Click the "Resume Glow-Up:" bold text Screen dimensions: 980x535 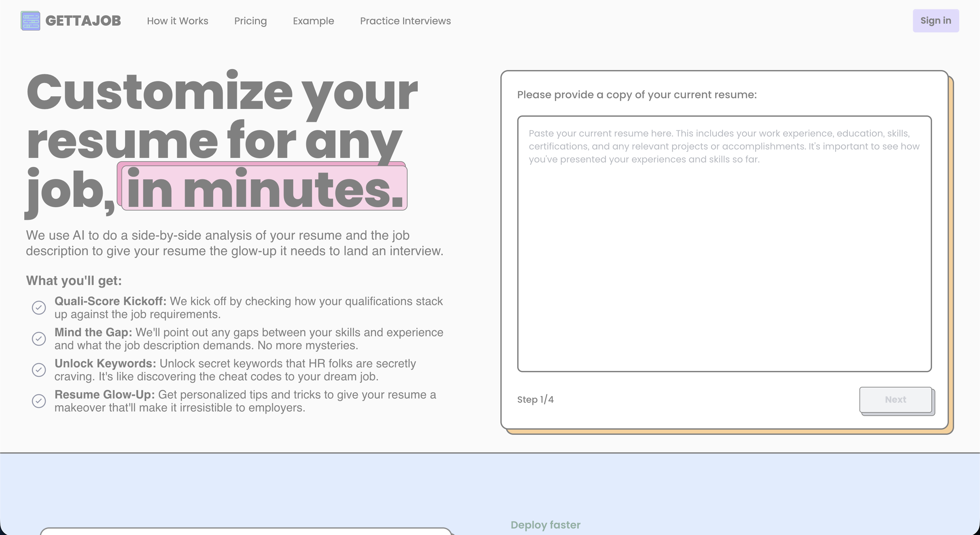point(105,395)
